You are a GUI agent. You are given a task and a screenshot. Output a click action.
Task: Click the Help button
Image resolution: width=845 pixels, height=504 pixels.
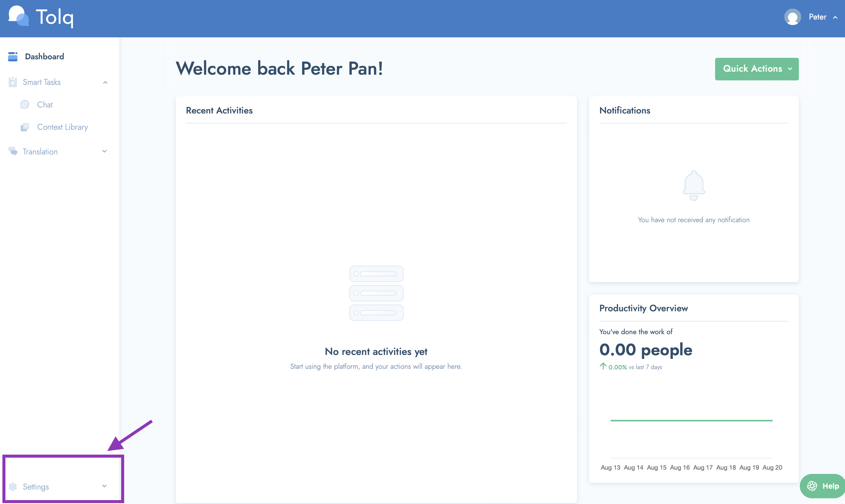click(823, 486)
